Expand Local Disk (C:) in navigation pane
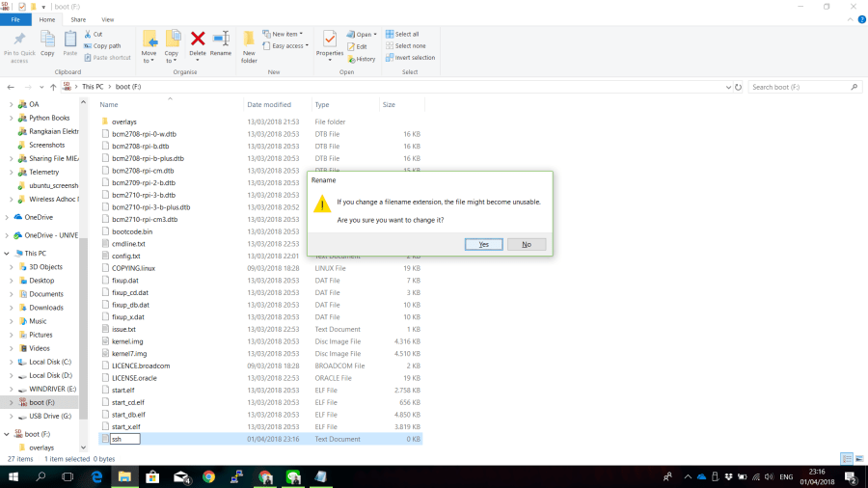This screenshot has width=868, height=488. [11, 362]
